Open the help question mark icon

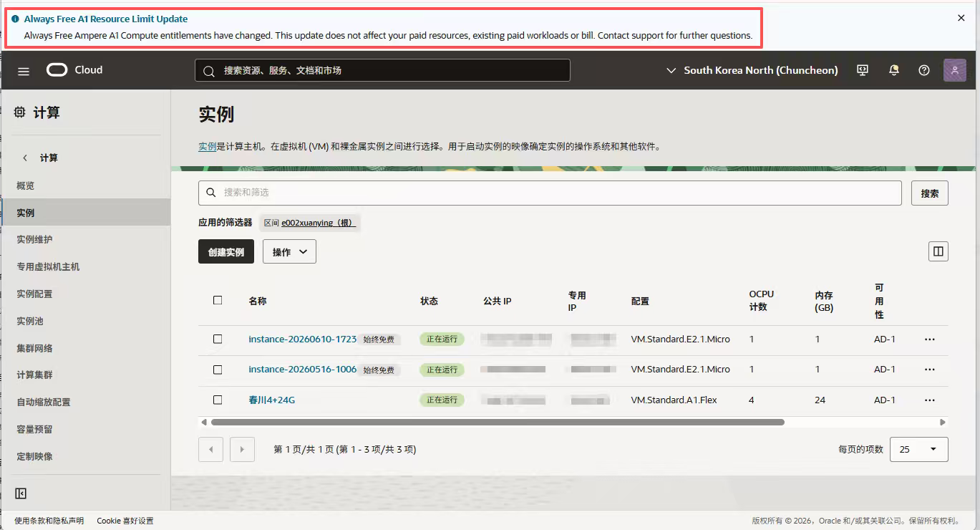[924, 70]
